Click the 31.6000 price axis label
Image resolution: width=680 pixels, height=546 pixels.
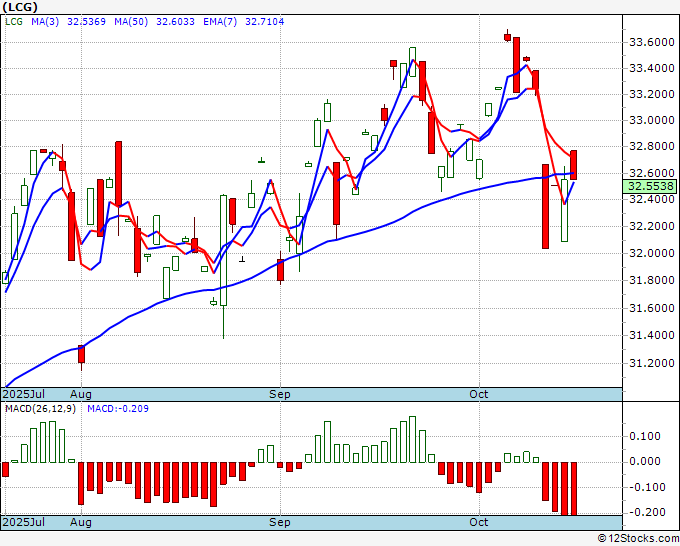pyautogui.click(x=652, y=308)
